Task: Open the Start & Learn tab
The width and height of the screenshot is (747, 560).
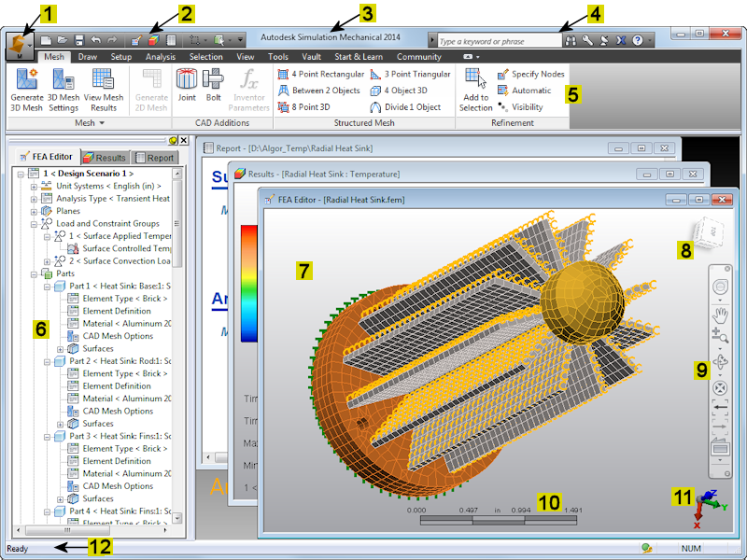Action: 359,57
